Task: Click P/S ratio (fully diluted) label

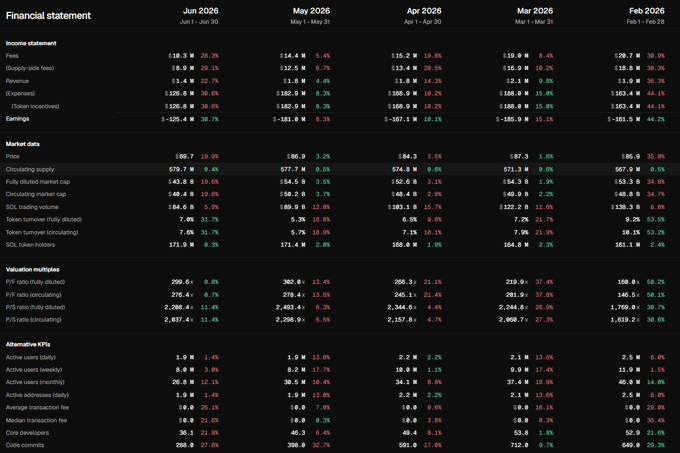Action: click(x=35, y=307)
